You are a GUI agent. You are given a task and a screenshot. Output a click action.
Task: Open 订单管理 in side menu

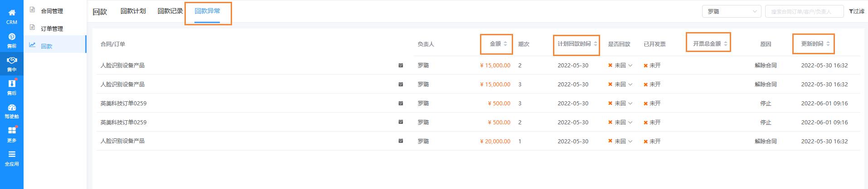coord(52,28)
